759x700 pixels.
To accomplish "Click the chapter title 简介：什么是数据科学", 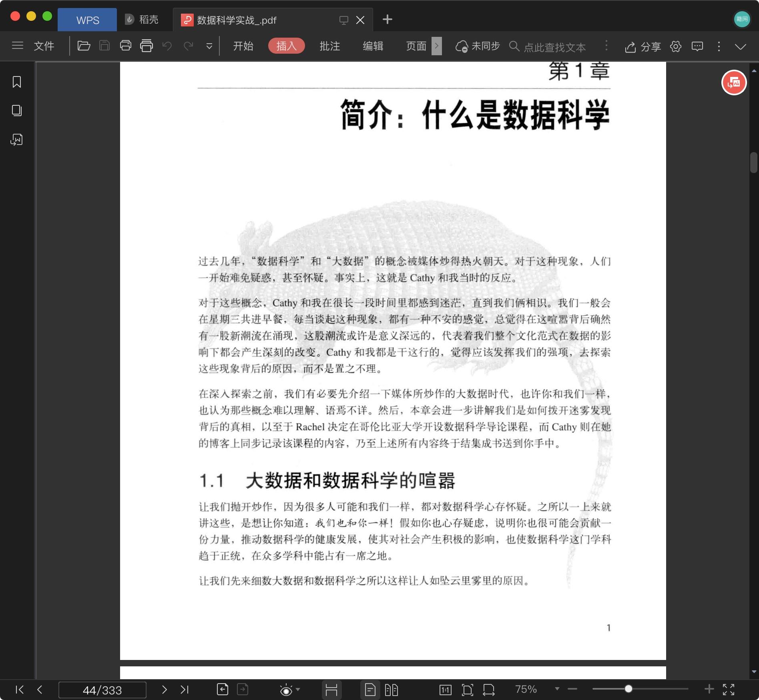I will (x=475, y=115).
